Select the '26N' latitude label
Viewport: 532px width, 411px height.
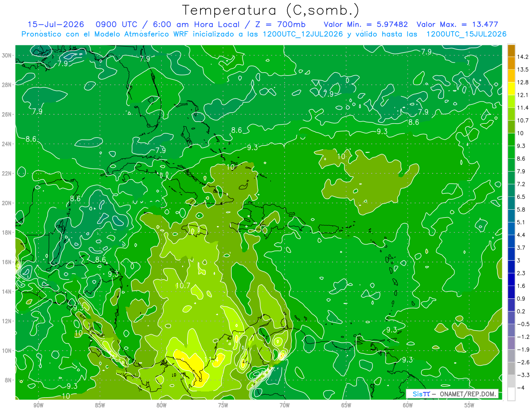point(7,114)
